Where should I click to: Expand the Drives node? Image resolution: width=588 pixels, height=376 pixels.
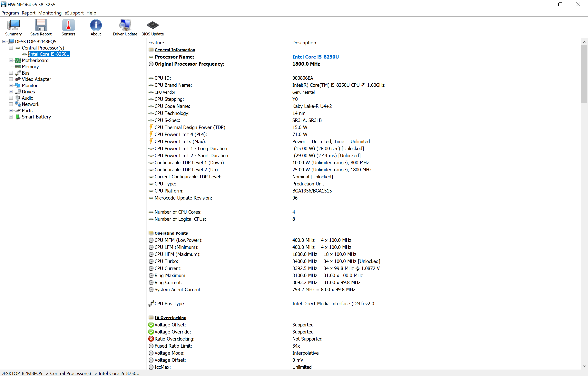pyautogui.click(x=11, y=92)
